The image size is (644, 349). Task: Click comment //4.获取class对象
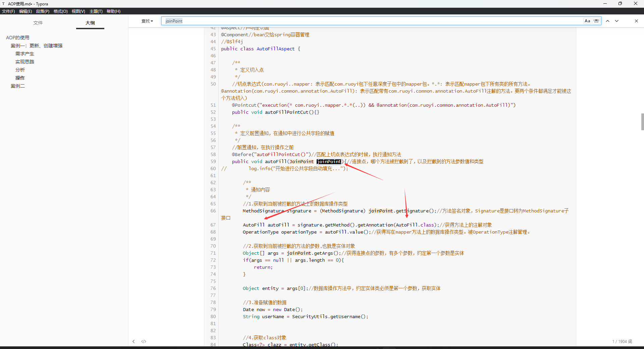(264, 338)
